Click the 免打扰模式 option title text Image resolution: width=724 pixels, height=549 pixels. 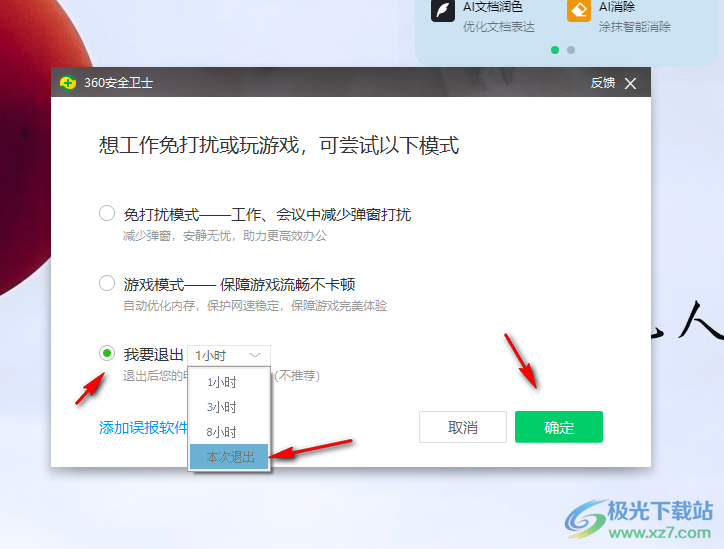(267, 215)
